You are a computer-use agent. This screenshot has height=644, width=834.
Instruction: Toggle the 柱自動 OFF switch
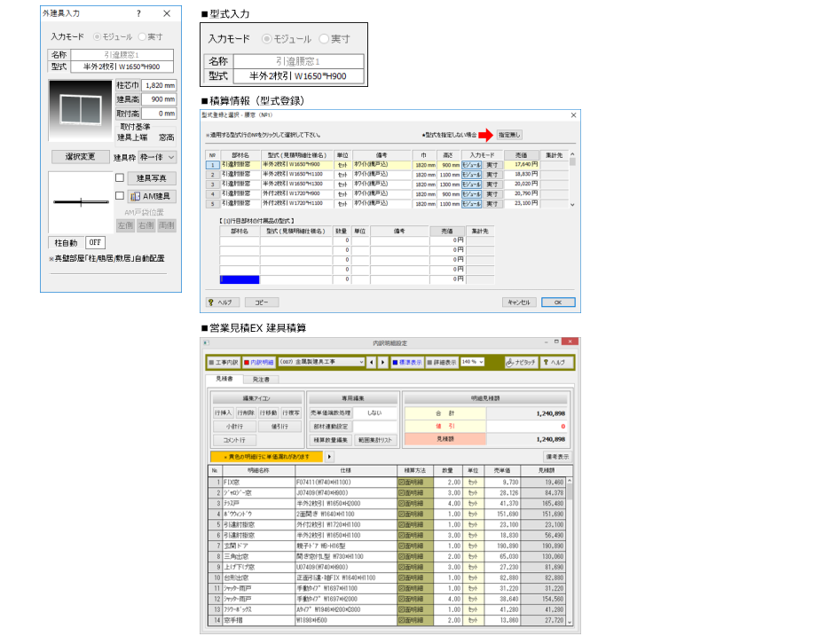[95, 242]
